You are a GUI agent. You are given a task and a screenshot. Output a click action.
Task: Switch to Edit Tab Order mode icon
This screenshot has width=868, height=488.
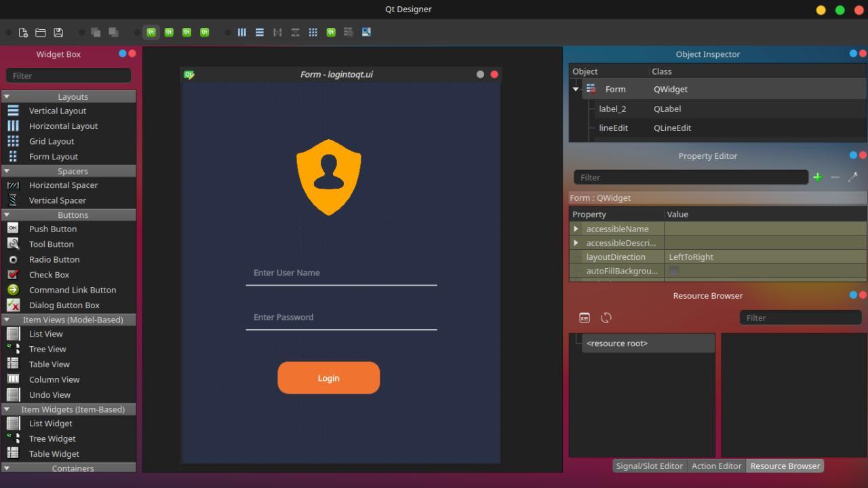204,32
